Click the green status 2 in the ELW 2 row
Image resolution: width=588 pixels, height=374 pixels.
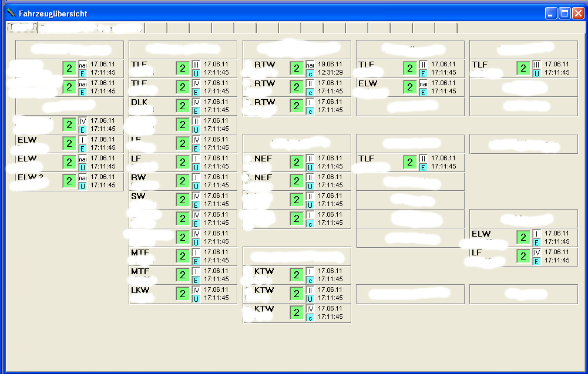pyautogui.click(x=69, y=181)
